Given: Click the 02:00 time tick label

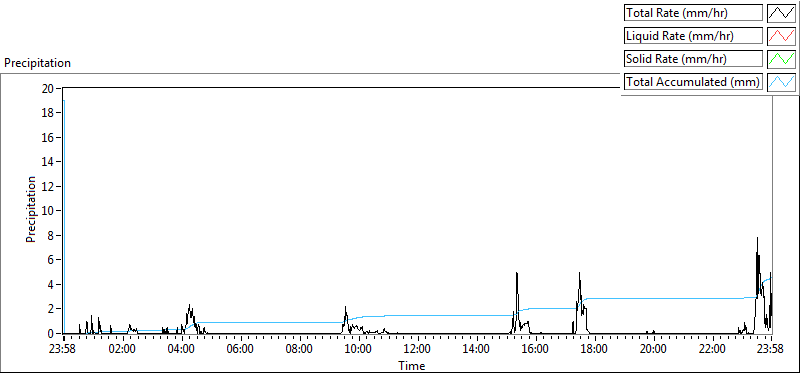Looking at the screenshot, I should (123, 350).
